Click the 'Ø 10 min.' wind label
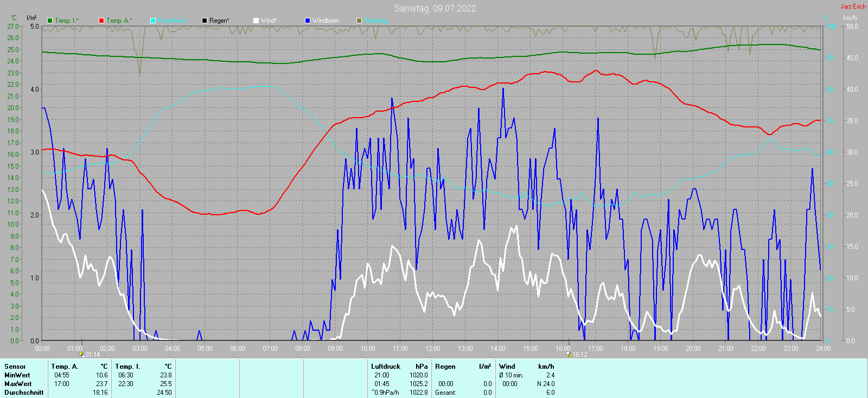Viewport: 868px width, 398px height. coord(512,375)
